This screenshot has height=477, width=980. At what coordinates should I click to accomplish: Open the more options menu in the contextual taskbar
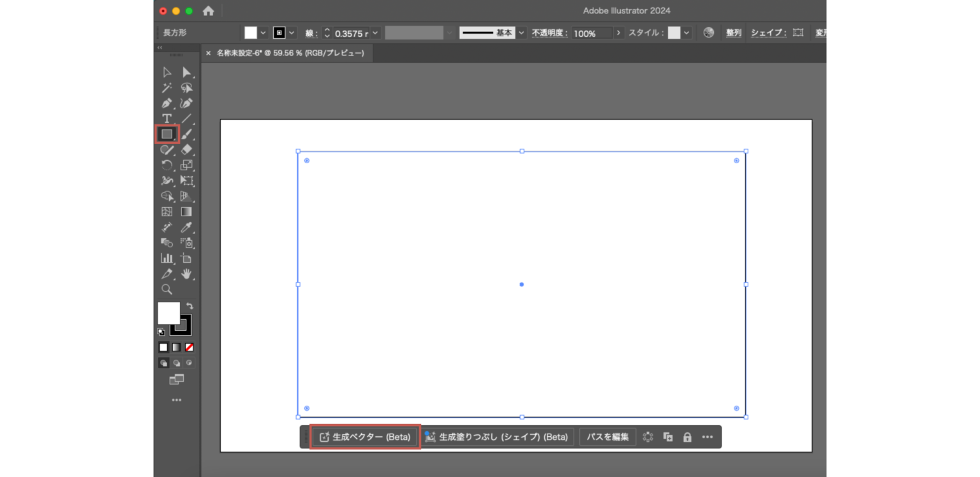[708, 437]
